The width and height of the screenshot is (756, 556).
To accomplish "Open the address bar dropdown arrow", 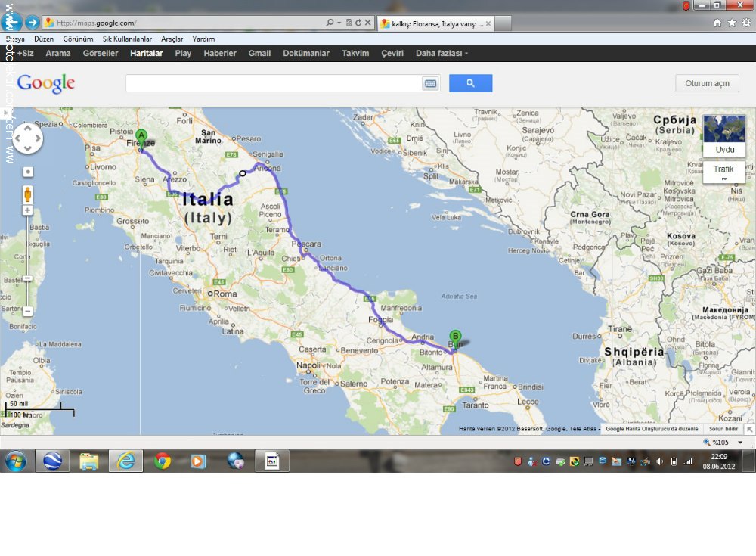I will click(339, 23).
